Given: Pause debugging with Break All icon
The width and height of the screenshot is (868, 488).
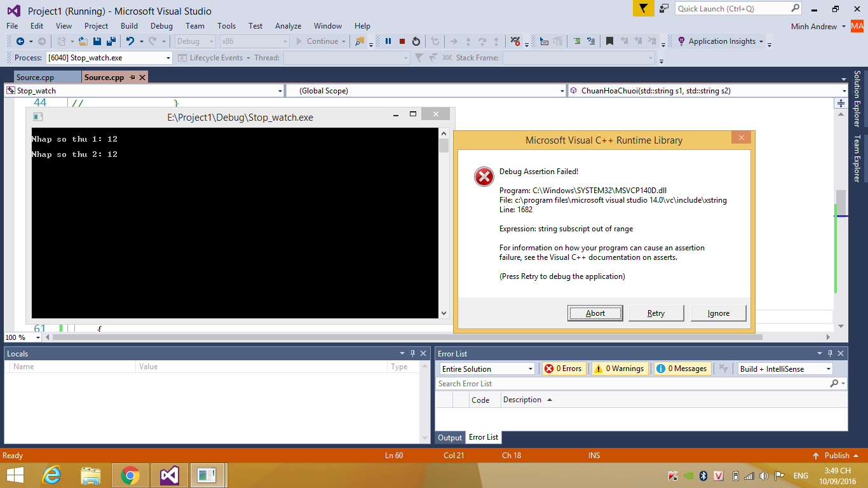Looking at the screenshot, I should coord(388,41).
